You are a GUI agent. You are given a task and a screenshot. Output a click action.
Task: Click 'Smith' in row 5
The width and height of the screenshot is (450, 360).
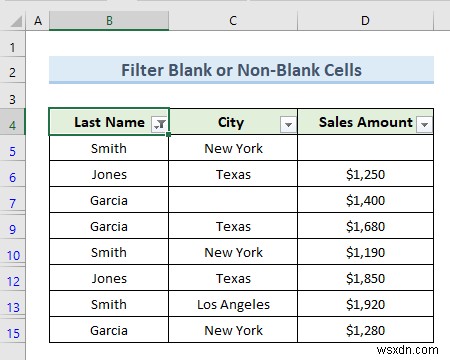(109, 148)
